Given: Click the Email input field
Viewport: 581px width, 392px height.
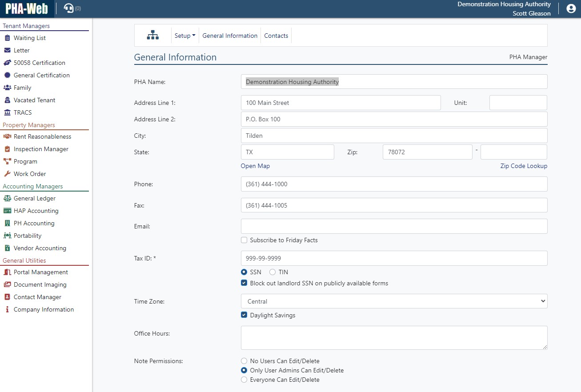Looking at the screenshot, I should (x=394, y=226).
